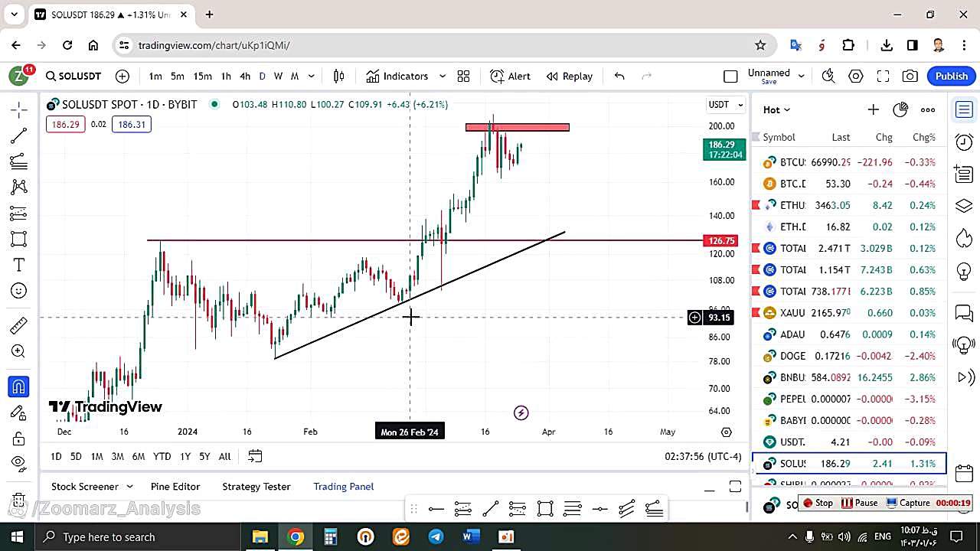Hide all drawings with eye icon
The image size is (980, 551).
[x=19, y=462]
